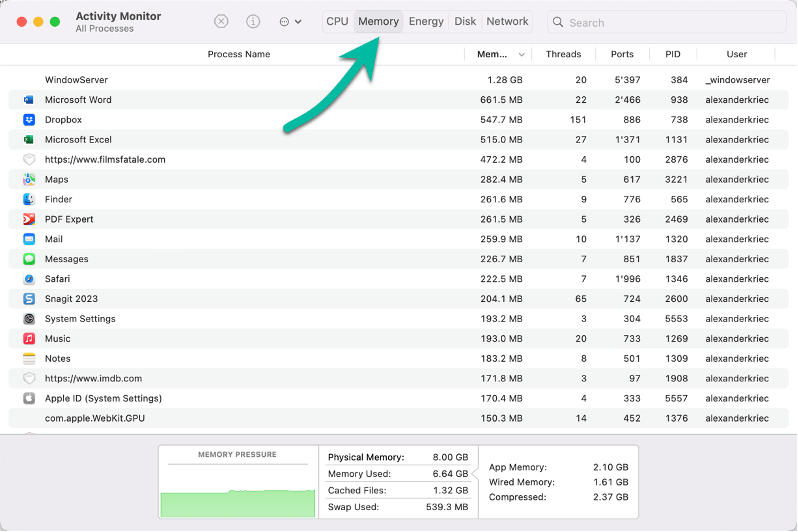Click the Wired Memory 1.61 GB entry
This screenshot has width=798, height=532.
tap(558, 482)
